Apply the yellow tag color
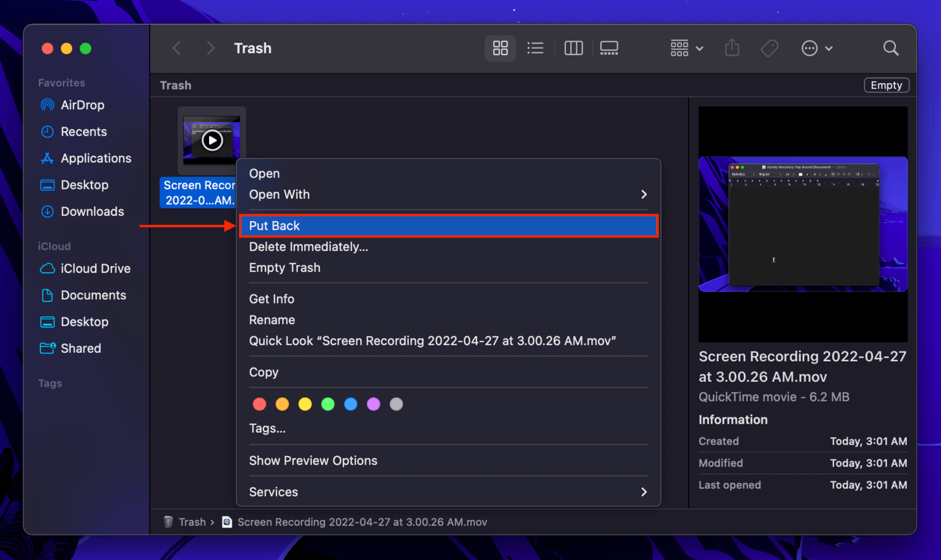941x560 pixels. (305, 404)
